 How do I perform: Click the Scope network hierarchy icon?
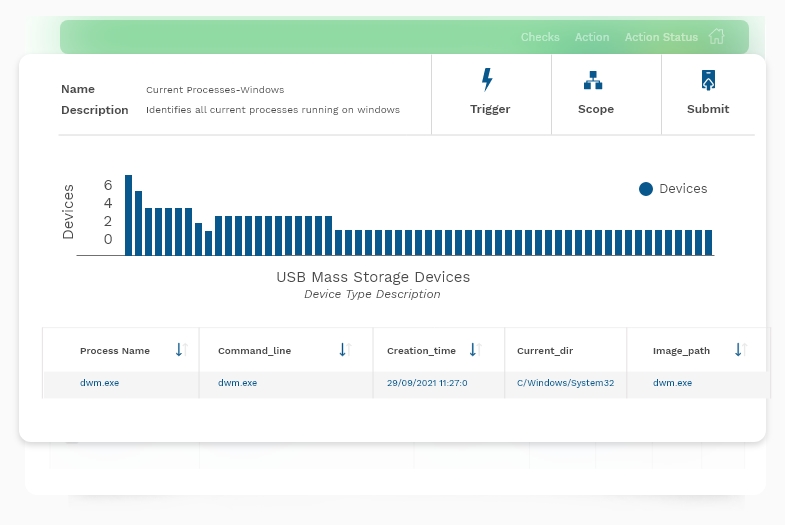pos(593,80)
